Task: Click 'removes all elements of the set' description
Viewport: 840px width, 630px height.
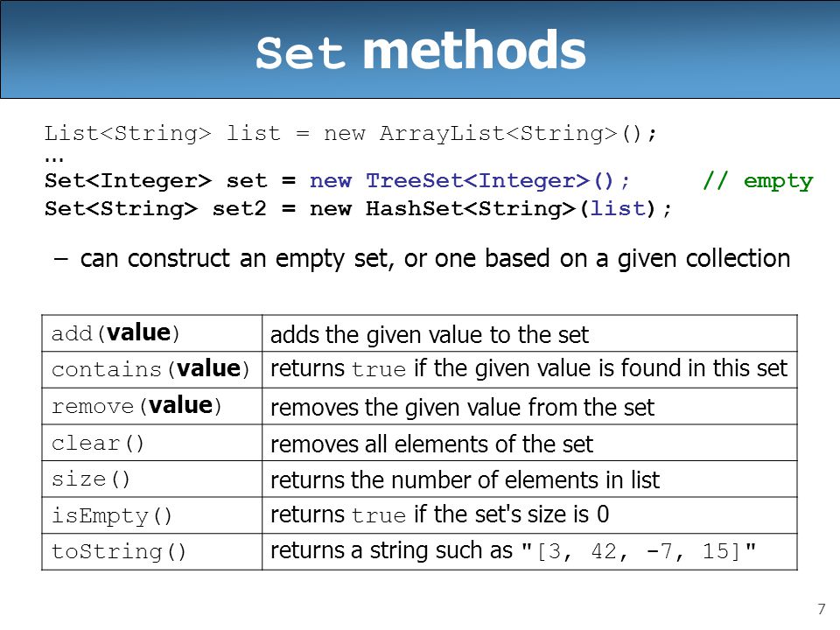Action: [431, 444]
